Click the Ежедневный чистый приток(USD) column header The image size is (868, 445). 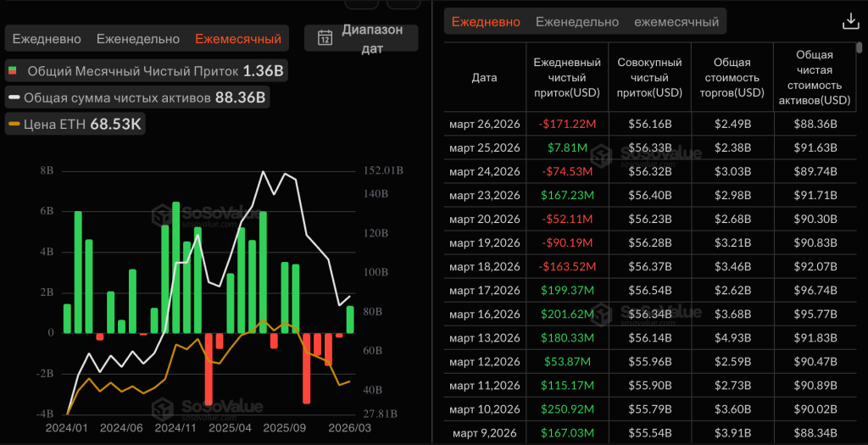(567, 77)
